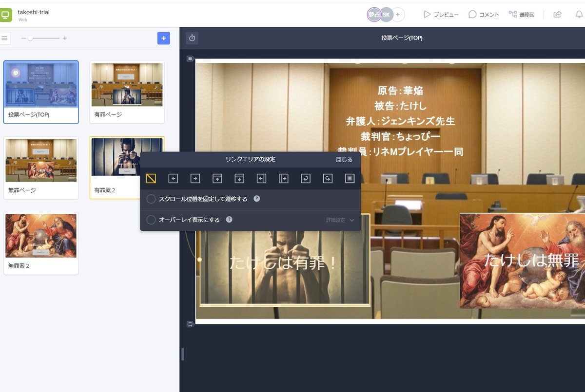This screenshot has height=392, width=585.
Task: Adjust the thumbnail size slider handle
Action: point(30,38)
